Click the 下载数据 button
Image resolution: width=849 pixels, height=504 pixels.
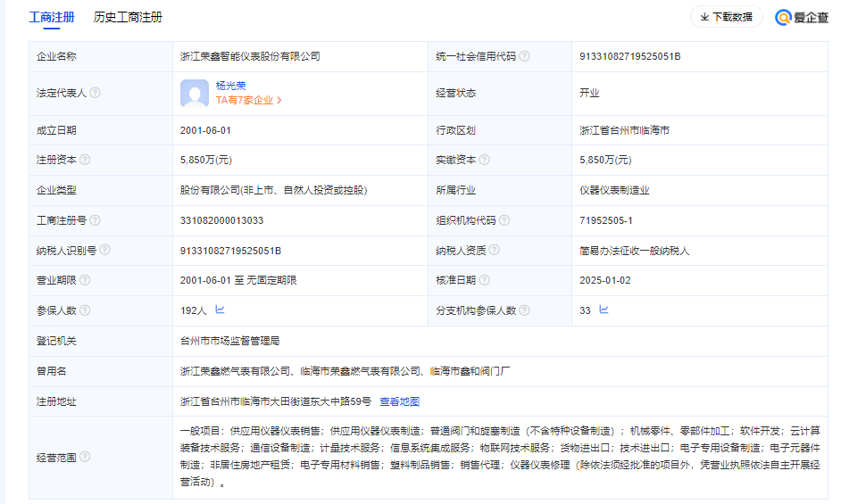[726, 17]
